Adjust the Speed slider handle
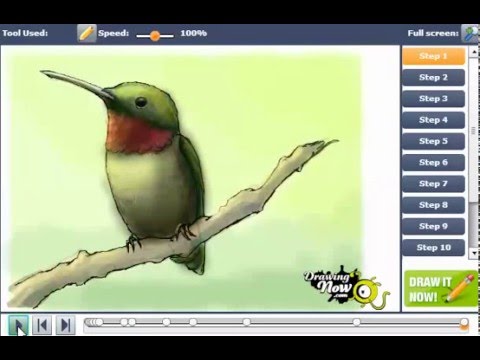 (x=155, y=36)
